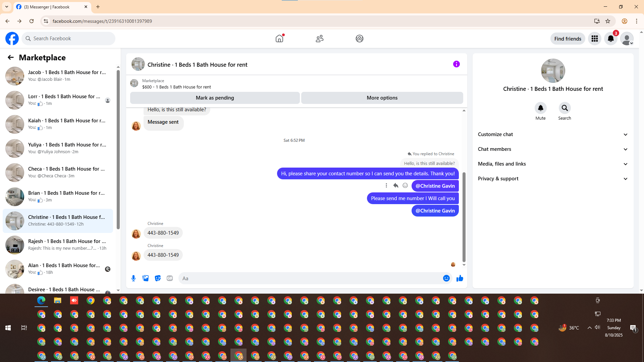Click the voice clip microphone icon

pyautogui.click(x=133, y=278)
